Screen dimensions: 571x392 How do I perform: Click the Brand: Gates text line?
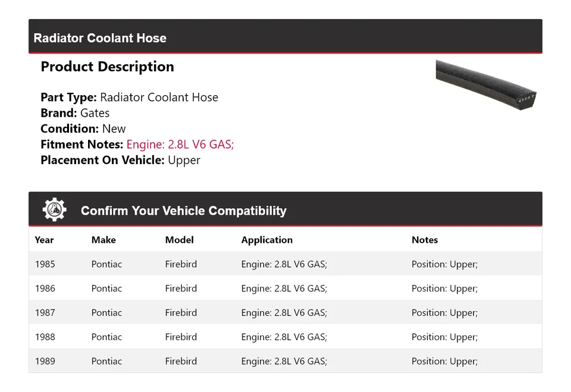pyautogui.click(x=75, y=113)
